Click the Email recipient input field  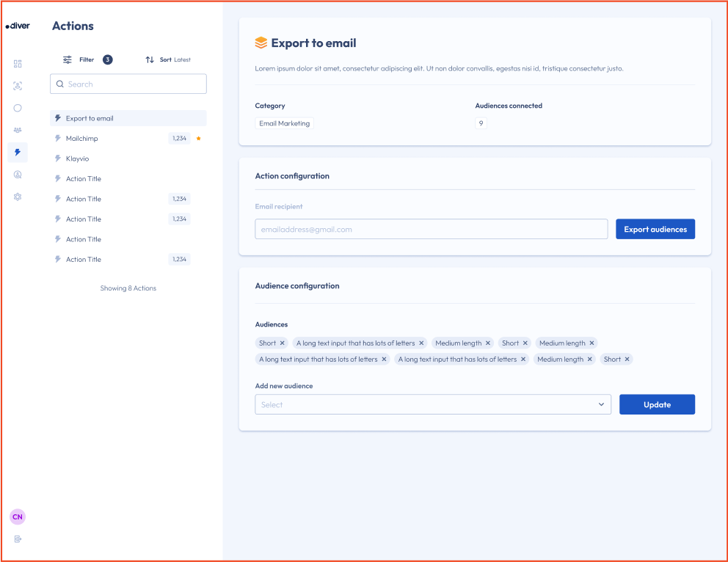pos(431,229)
